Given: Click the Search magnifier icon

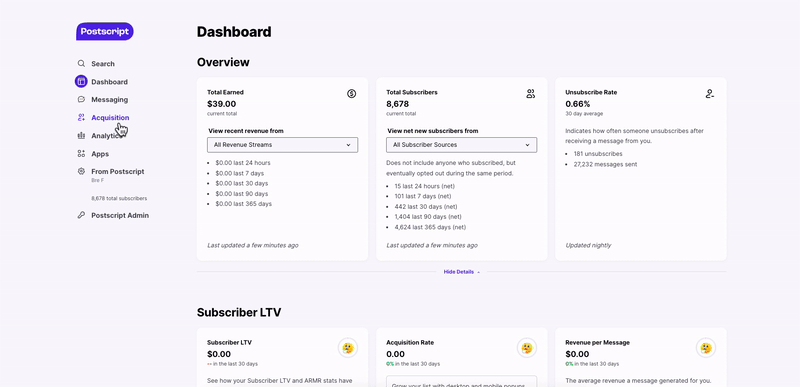Looking at the screenshot, I should (x=81, y=64).
